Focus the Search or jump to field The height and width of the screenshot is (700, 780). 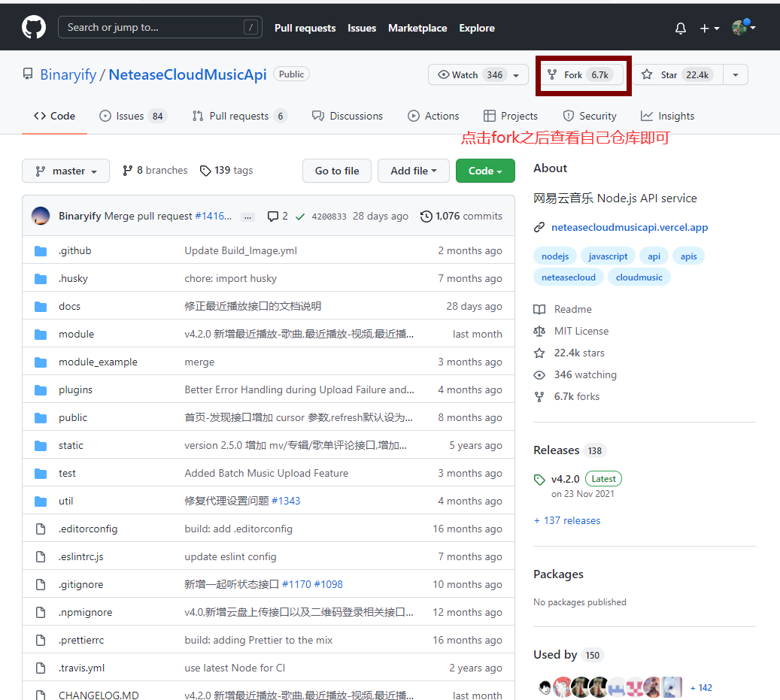coord(160,27)
